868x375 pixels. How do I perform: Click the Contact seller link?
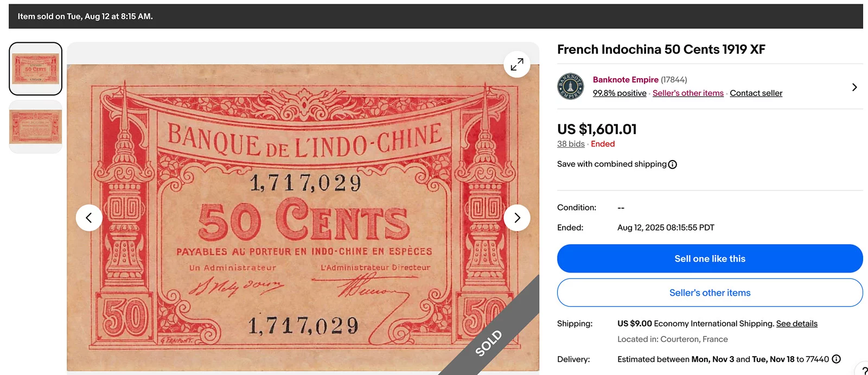point(756,93)
